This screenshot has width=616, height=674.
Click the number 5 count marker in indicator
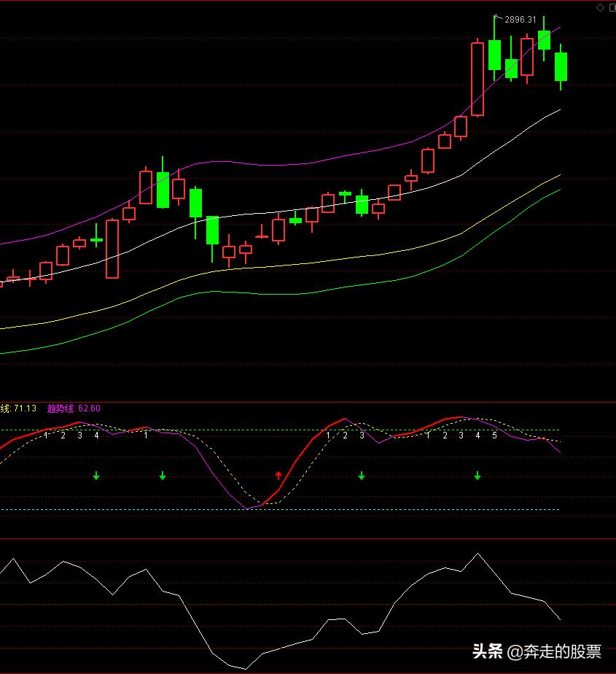pos(494,435)
